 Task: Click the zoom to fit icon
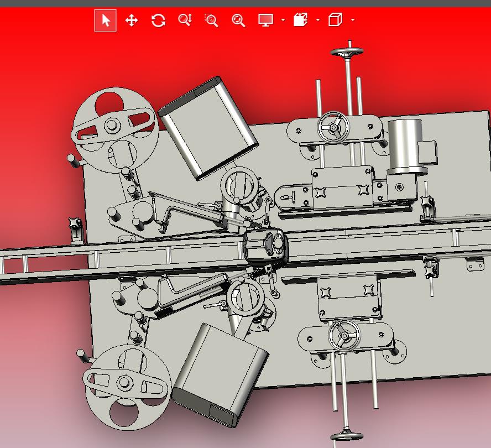[238, 20]
